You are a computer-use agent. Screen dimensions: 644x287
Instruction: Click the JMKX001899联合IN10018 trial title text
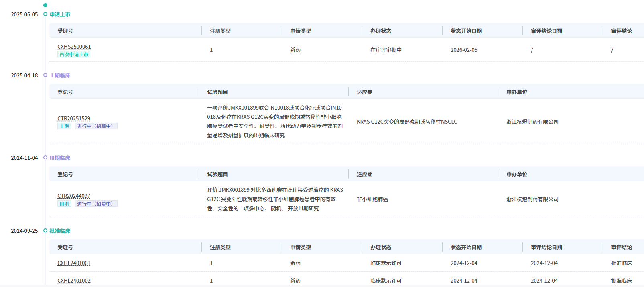pyautogui.click(x=275, y=122)
